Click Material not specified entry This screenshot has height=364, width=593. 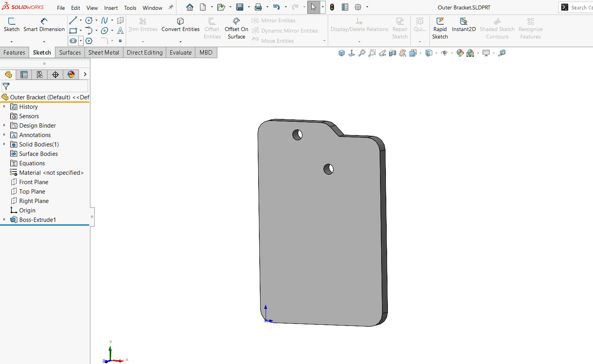point(51,173)
